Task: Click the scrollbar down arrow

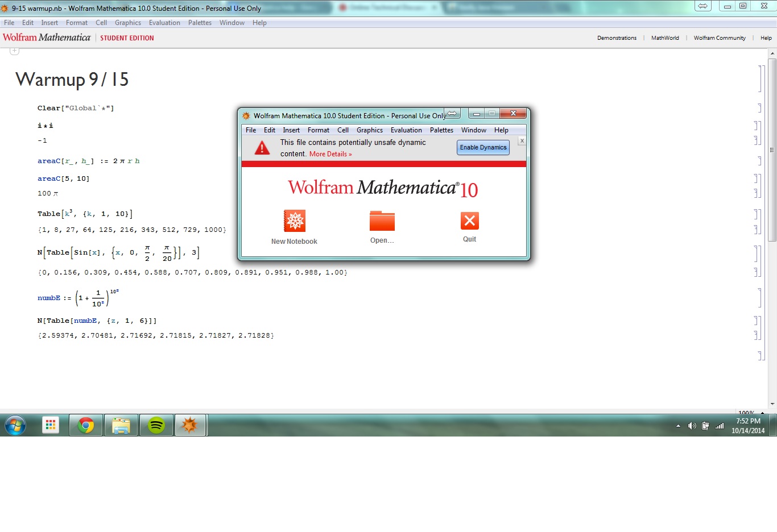Action: (772, 404)
